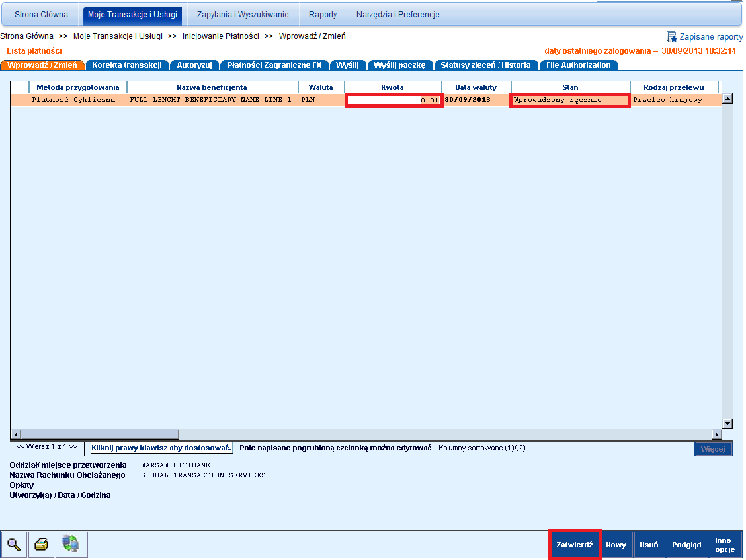Sort by Rodzaj przelewu column header
Image resolution: width=746 pixels, height=560 pixels.
click(x=674, y=87)
